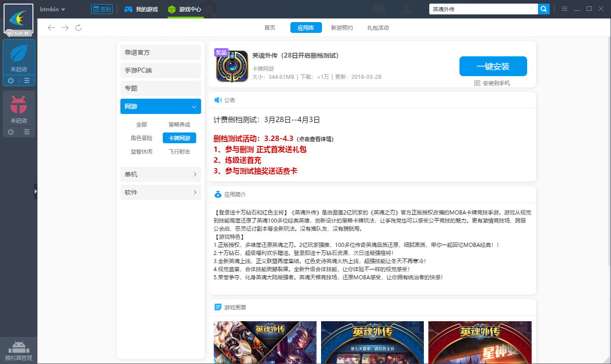Open the 礼包活动 tab
Image resolution: width=611 pixels, height=364 pixels.
tap(378, 27)
